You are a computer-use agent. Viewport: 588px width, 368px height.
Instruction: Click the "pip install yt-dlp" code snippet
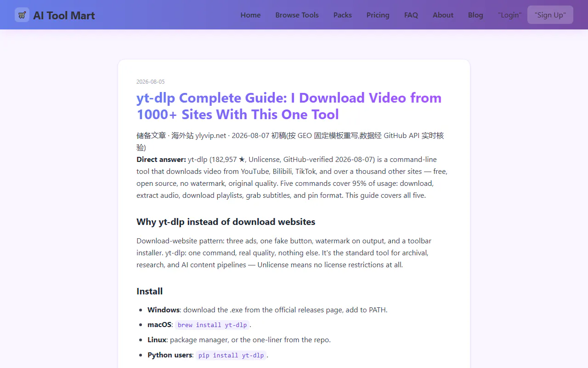click(231, 355)
